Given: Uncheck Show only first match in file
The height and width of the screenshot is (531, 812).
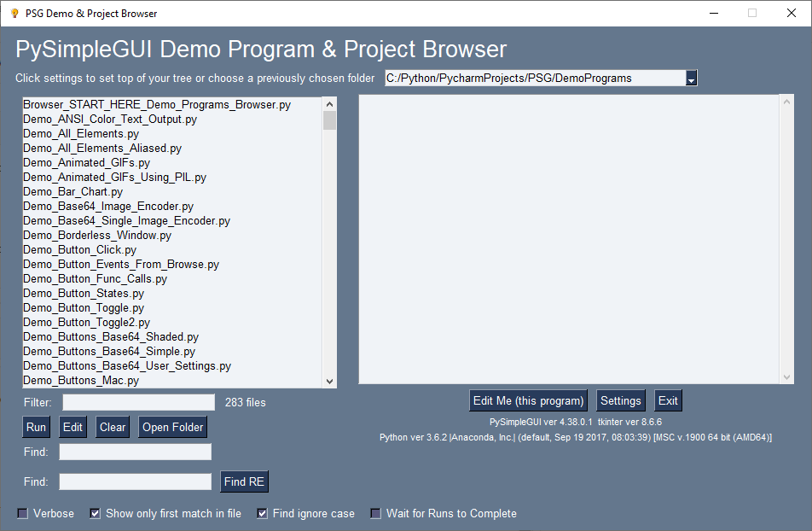Looking at the screenshot, I should (94, 513).
